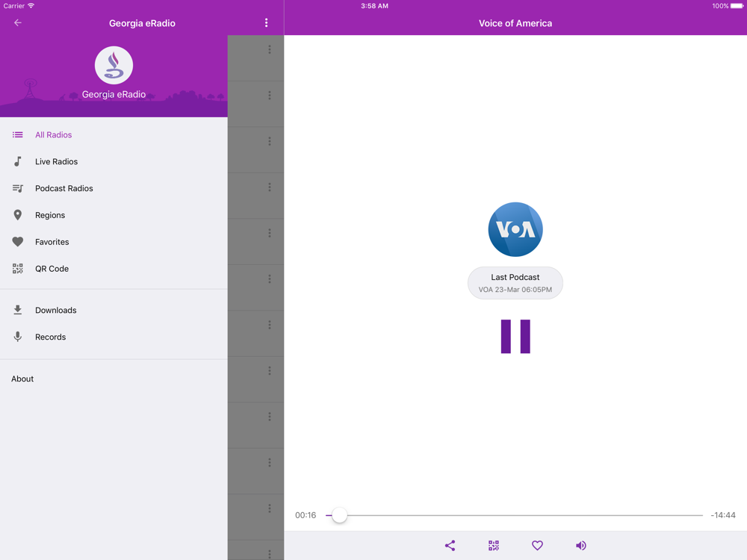Image resolution: width=747 pixels, height=560 pixels.
Task: Open the three-dot menu beside Georgia eRadio title
Action: point(267,23)
